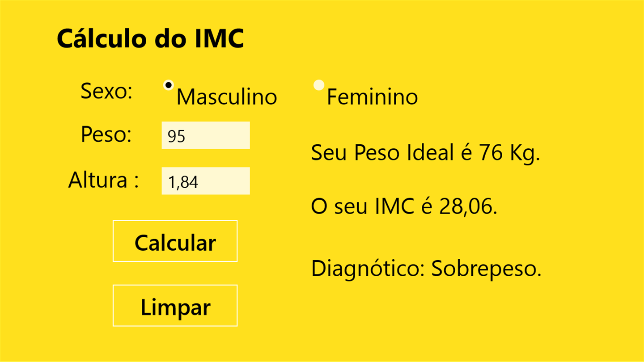Focus the Altura field showing 1,84
644x362 pixels.
pyautogui.click(x=205, y=181)
